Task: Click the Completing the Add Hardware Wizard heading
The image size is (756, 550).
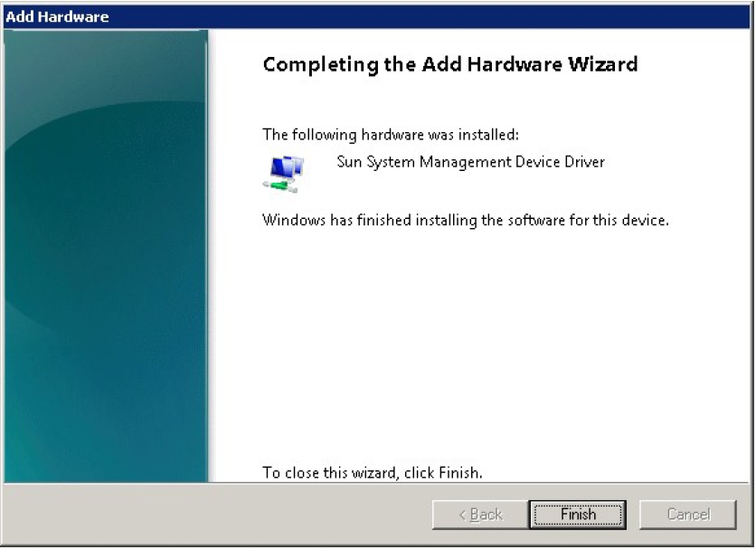Action: [450, 64]
